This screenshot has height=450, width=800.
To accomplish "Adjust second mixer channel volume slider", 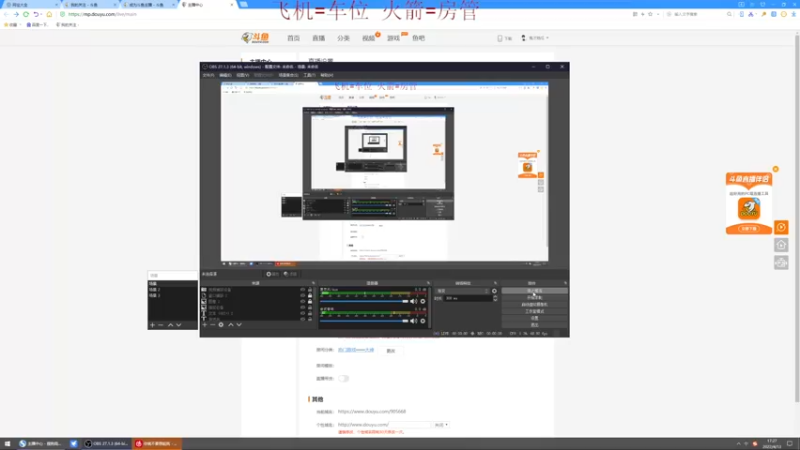I will tap(364, 321).
